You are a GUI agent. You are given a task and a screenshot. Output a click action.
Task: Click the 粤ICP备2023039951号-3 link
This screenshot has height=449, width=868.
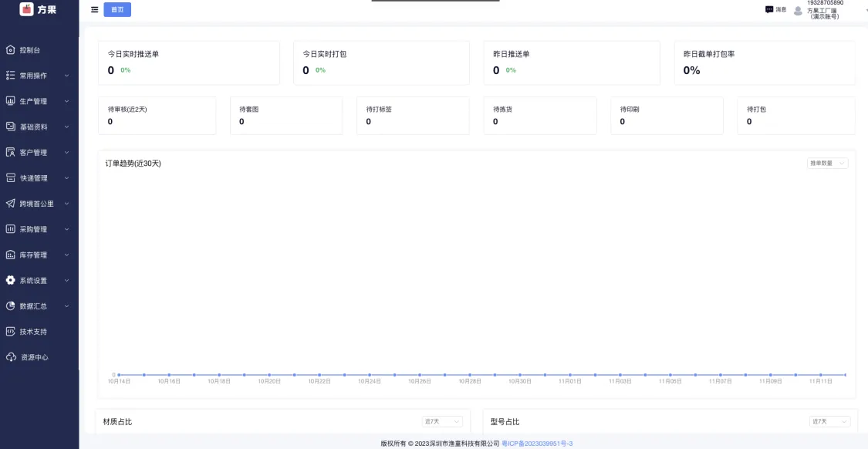(x=537, y=444)
